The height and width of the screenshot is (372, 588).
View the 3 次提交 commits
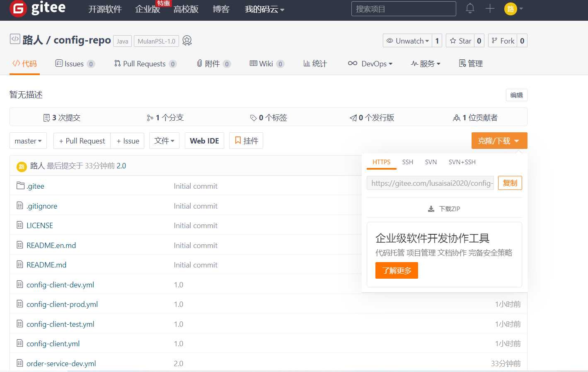pyautogui.click(x=62, y=118)
